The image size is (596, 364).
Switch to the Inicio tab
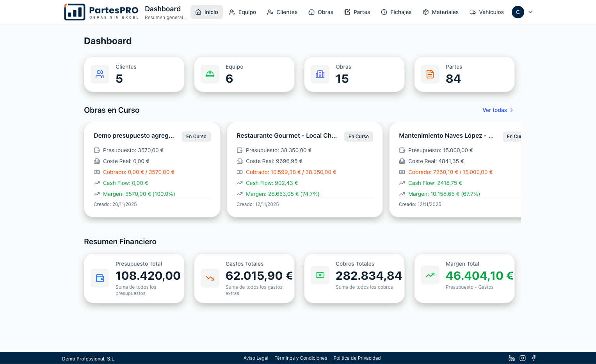[x=206, y=12]
